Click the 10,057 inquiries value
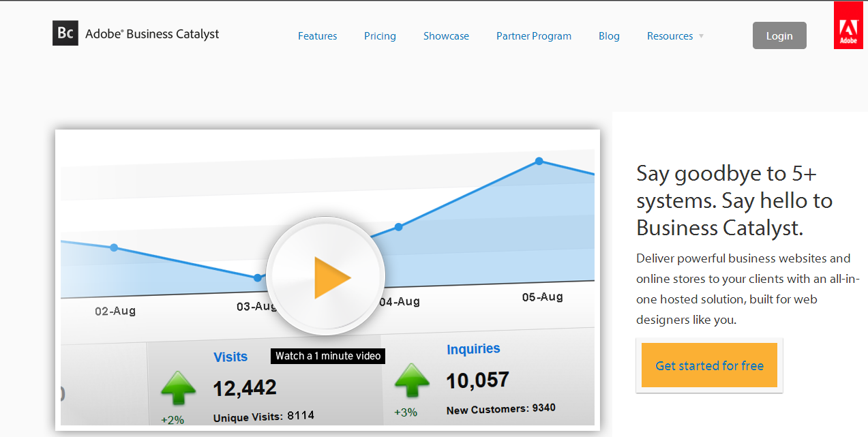Screen dimensions: 868x437 [478, 380]
